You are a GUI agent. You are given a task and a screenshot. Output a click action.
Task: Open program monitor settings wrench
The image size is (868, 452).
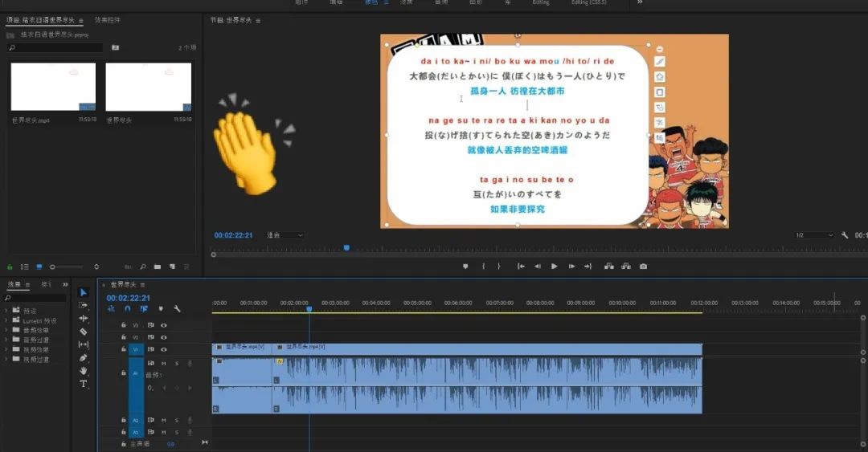[x=844, y=235]
